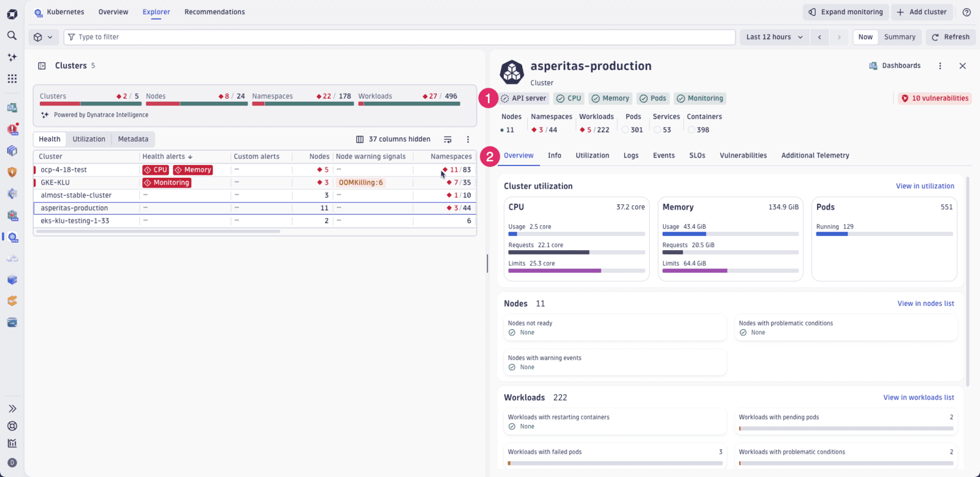
Task: Click the Pods Running progress bar
Action: click(884, 234)
